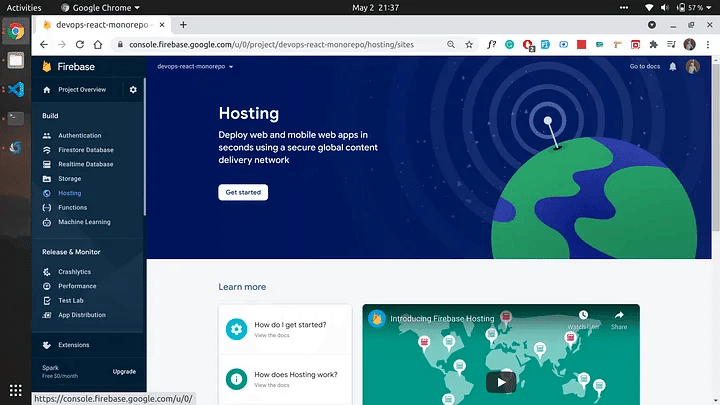
Task: Open the Firebase account avatar
Action: [692, 67]
